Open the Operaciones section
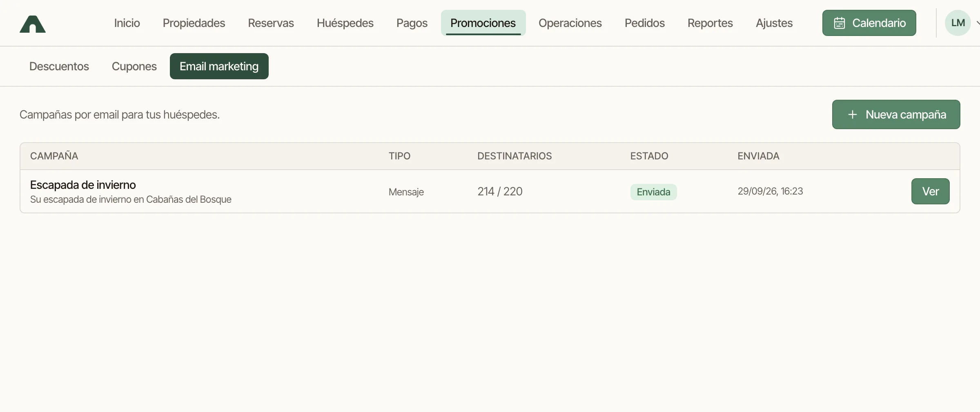The image size is (980, 412). (570, 23)
